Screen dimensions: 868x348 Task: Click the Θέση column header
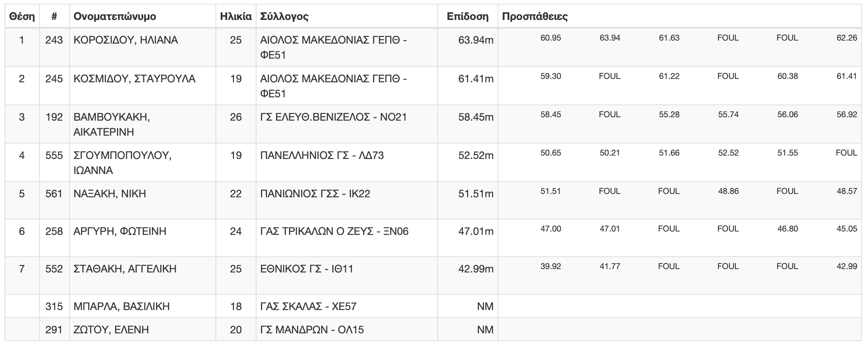click(x=22, y=17)
